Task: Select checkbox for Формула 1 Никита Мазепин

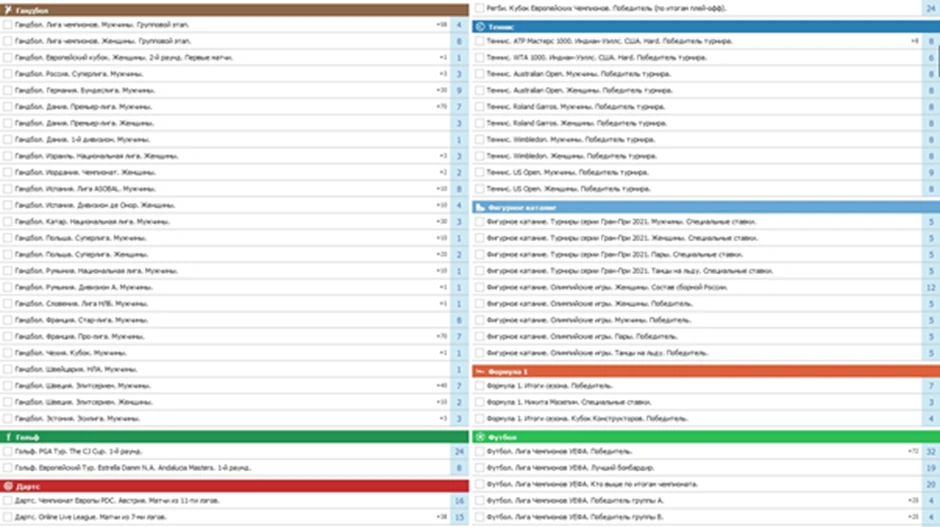Action: tap(480, 402)
